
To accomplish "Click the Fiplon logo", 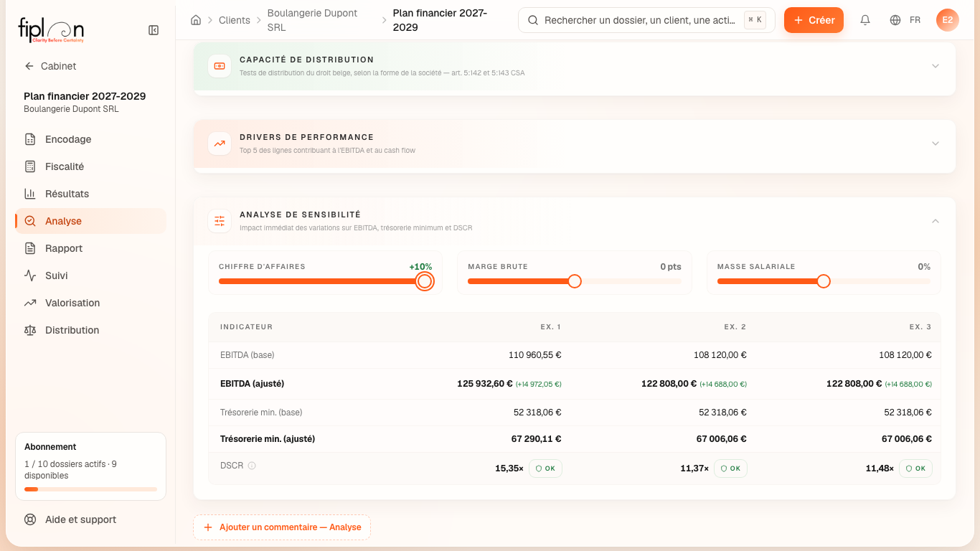I will (51, 31).
